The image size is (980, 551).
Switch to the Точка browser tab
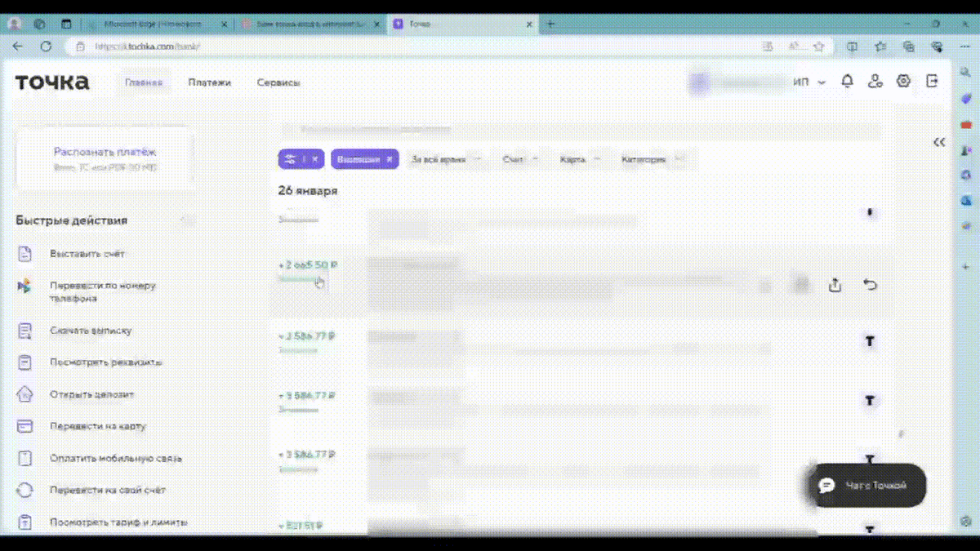pos(463,24)
